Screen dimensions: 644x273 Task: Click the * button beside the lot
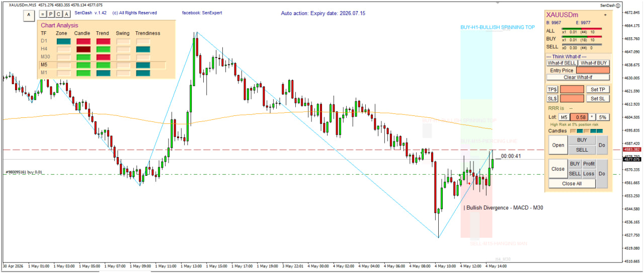click(592, 117)
